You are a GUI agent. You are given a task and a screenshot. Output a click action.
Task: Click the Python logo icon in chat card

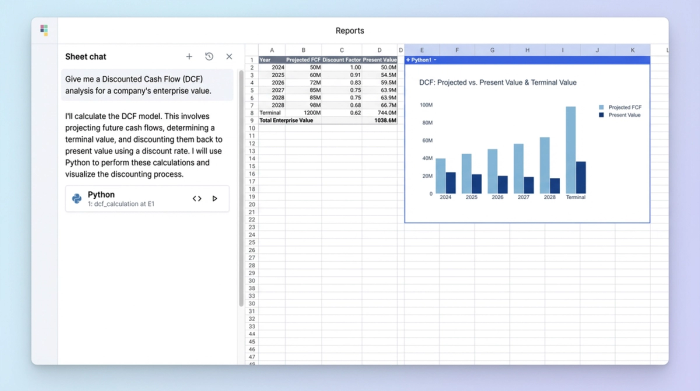pyautogui.click(x=77, y=199)
